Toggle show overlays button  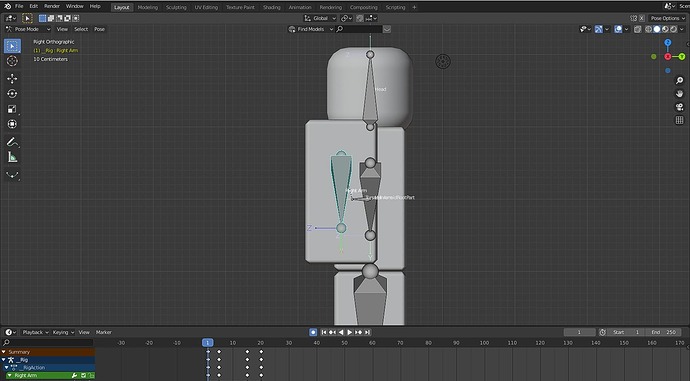coord(618,29)
